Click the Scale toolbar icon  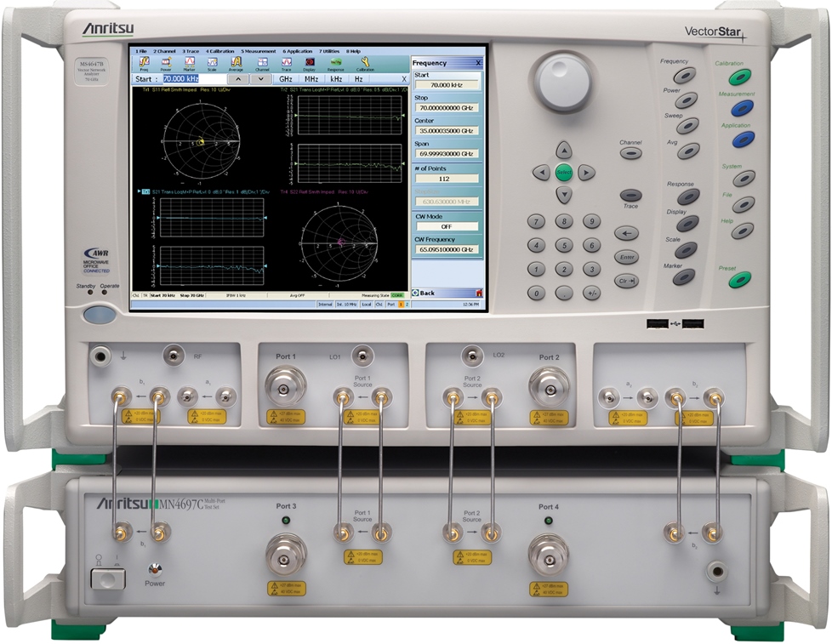(213, 63)
